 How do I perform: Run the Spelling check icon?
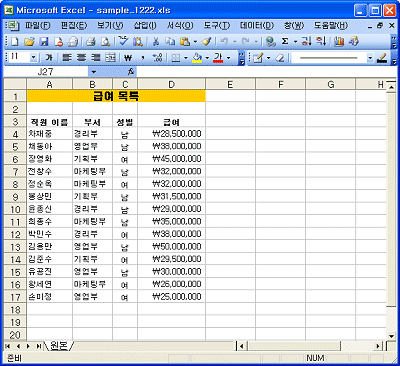(x=123, y=41)
